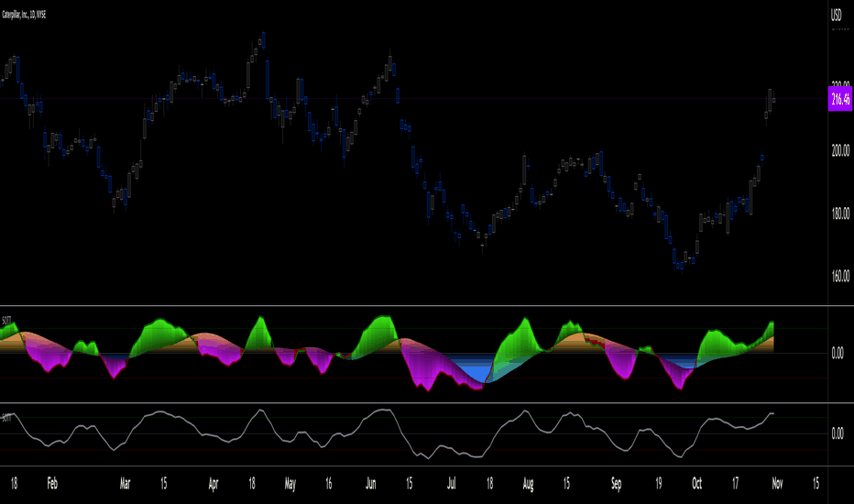
Task: Click the purple 216.46 current price label
Action: point(840,99)
